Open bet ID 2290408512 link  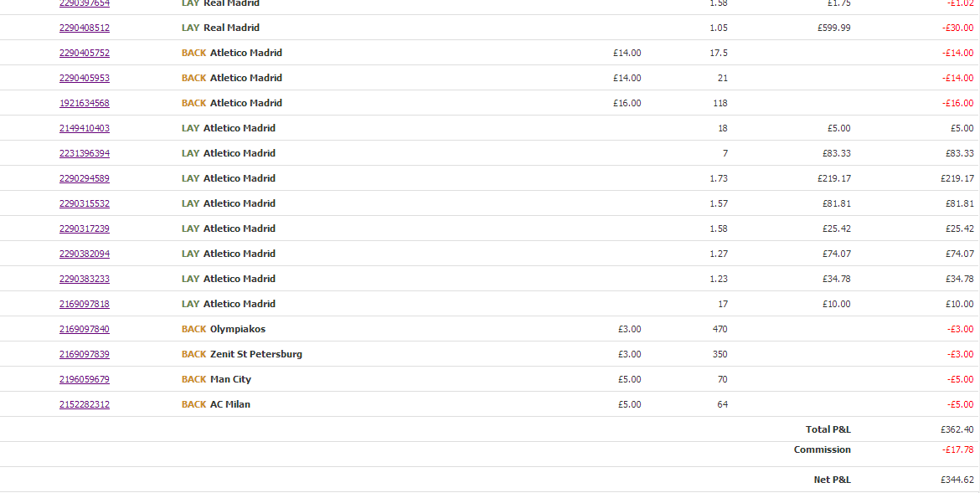coord(85,28)
